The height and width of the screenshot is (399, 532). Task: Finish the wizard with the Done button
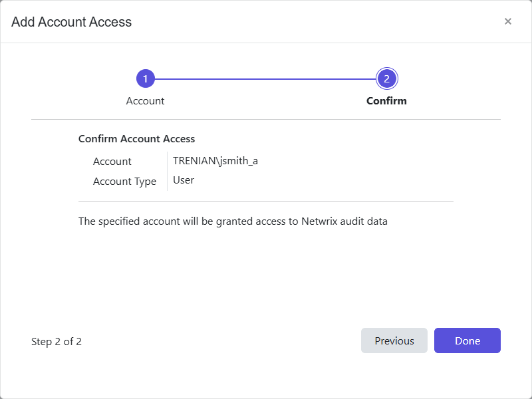pyautogui.click(x=467, y=340)
